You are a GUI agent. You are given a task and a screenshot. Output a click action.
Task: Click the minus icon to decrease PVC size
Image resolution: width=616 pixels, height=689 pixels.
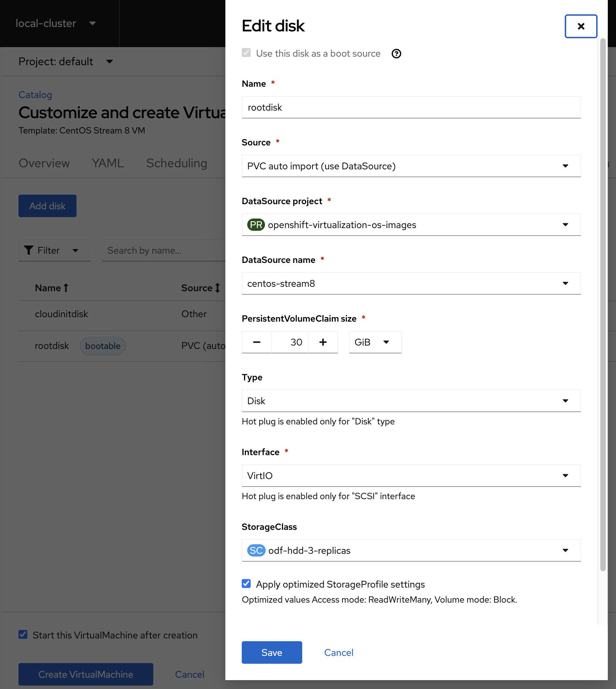pos(257,342)
